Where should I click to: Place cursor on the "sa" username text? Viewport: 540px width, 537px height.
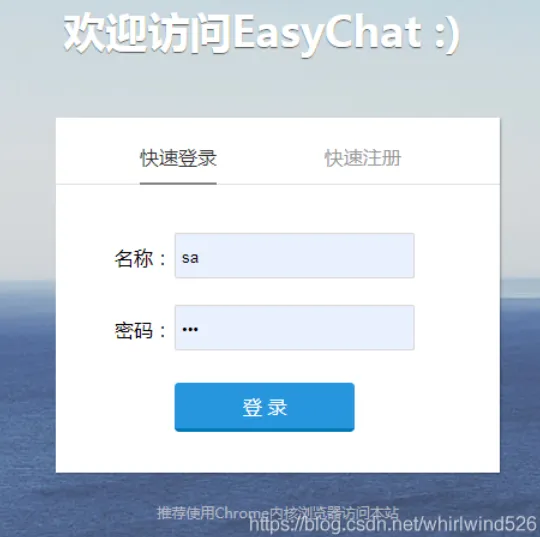[x=190, y=258]
